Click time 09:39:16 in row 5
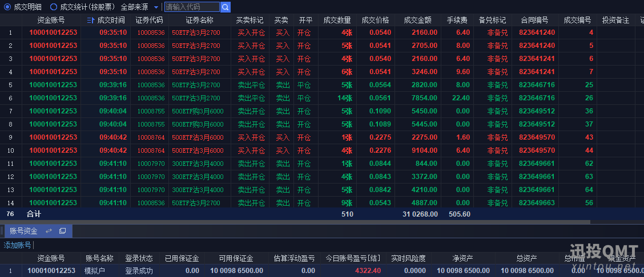Image resolution: width=644 pixels, height=277 pixels. click(x=113, y=85)
